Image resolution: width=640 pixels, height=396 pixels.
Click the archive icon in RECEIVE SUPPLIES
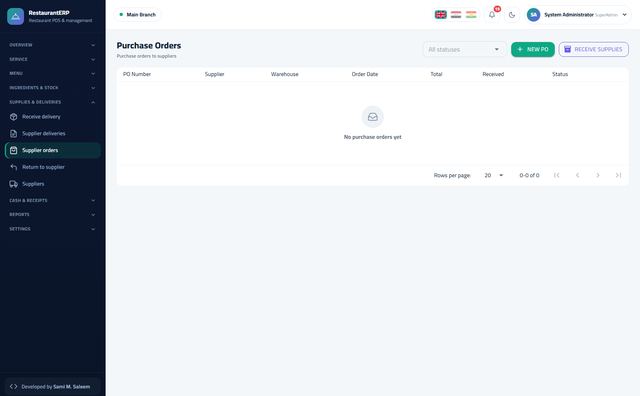tap(567, 49)
